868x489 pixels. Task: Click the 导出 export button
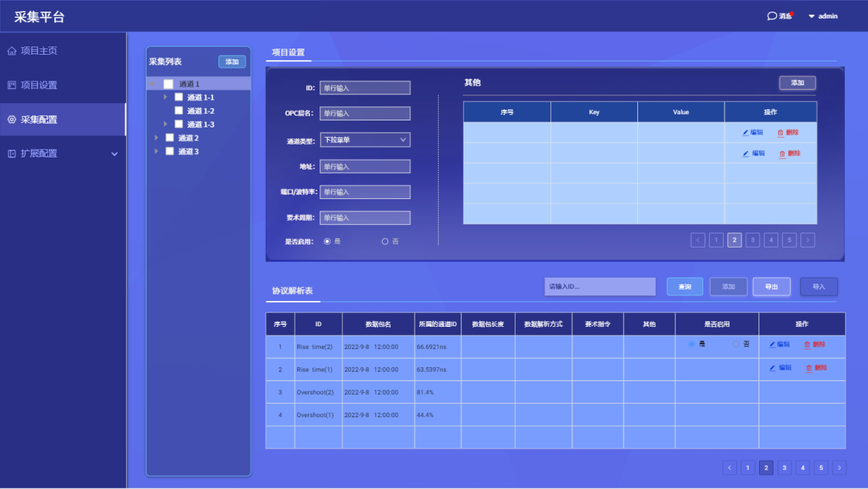[x=771, y=287]
